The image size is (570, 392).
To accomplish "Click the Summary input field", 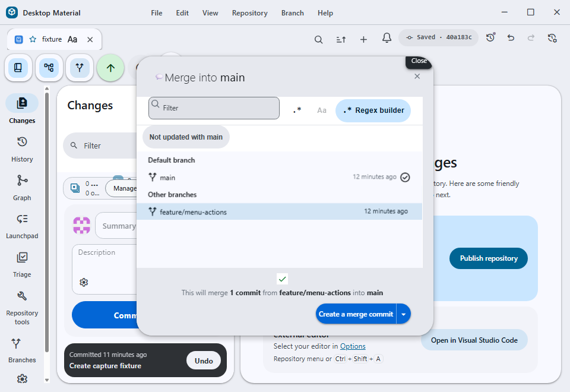I will pos(117,226).
